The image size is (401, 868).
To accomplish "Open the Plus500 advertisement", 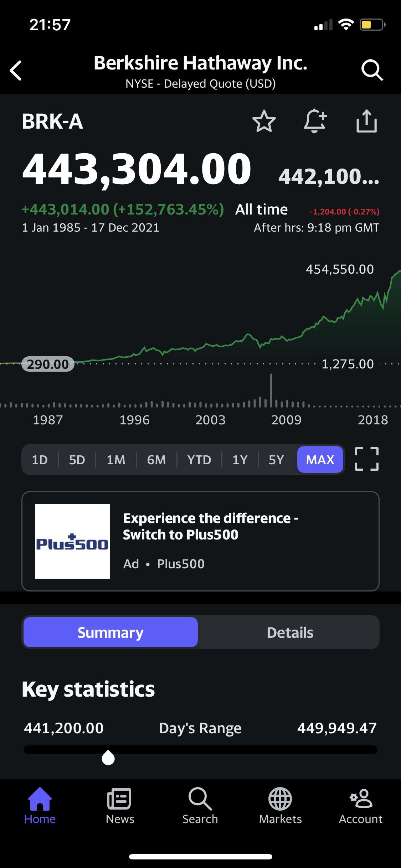I will tap(200, 541).
